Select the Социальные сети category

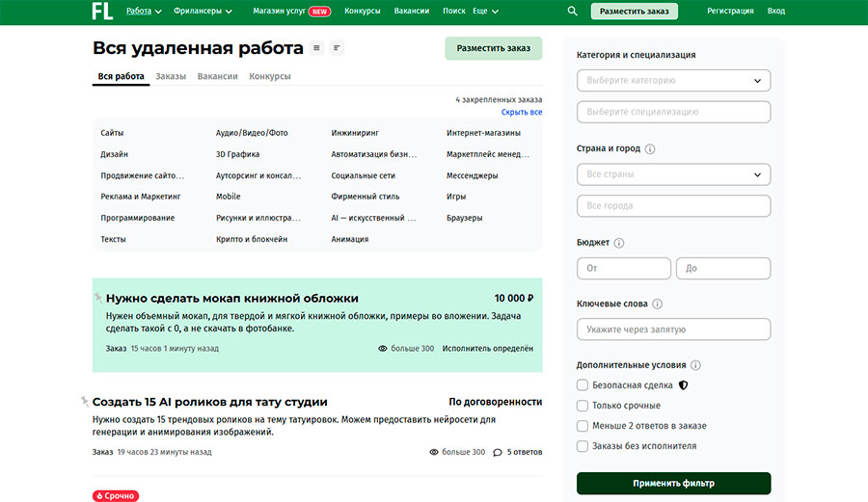click(364, 175)
